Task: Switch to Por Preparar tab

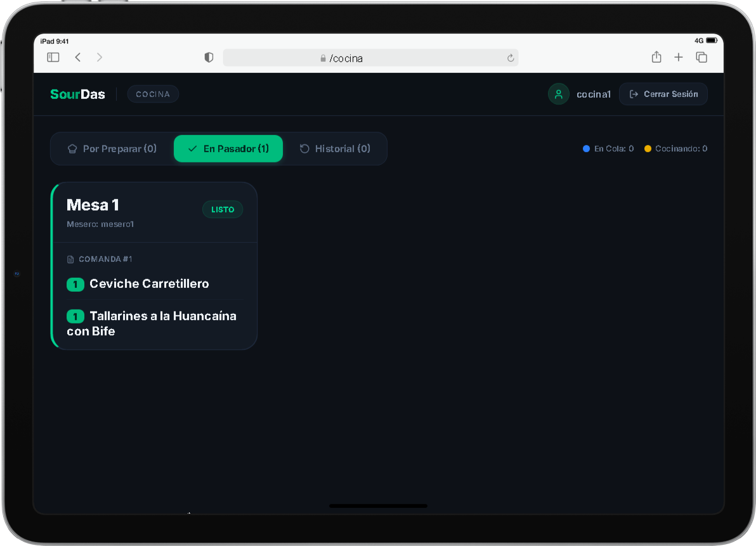Action: [112, 148]
